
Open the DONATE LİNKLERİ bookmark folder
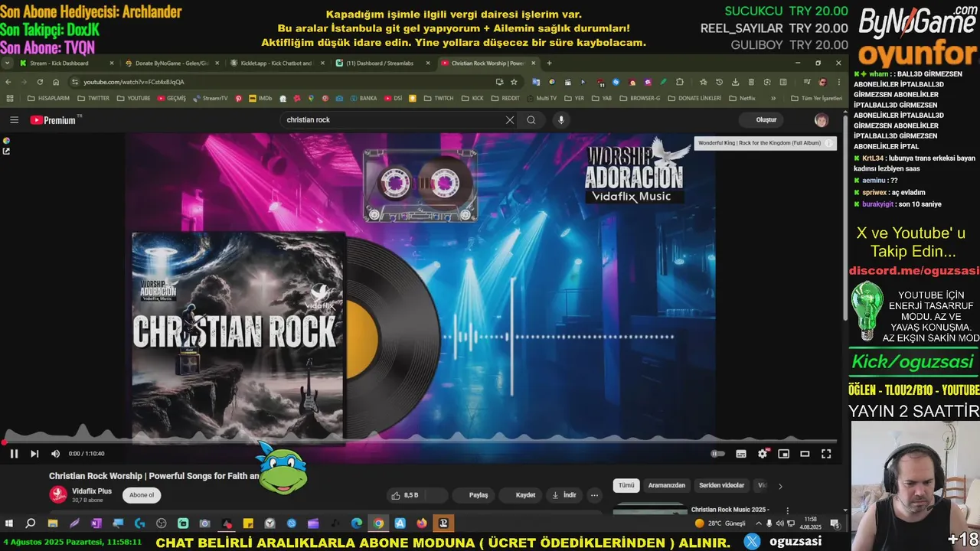[x=694, y=98]
